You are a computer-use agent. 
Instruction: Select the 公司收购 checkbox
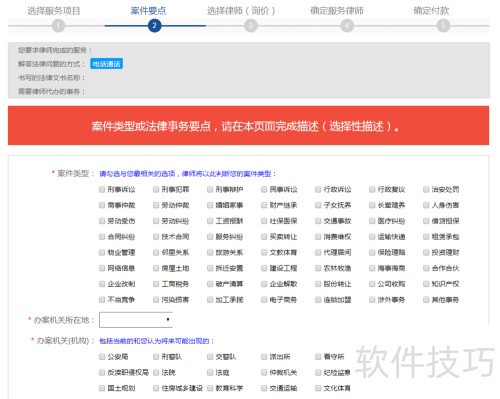pos(372,284)
